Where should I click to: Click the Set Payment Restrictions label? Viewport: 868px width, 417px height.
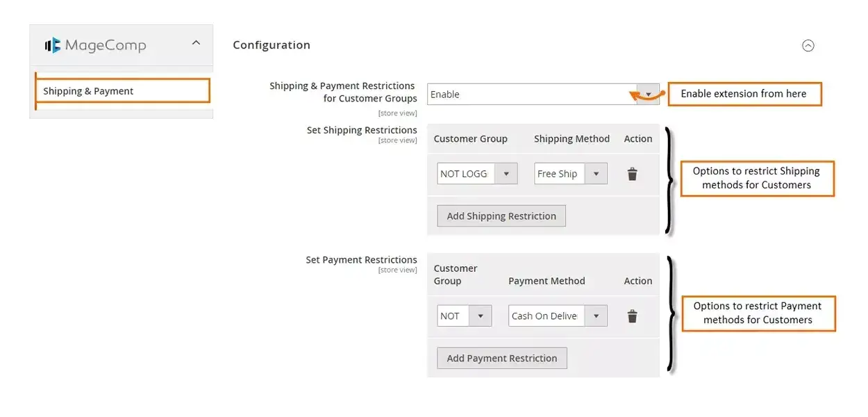pos(361,260)
